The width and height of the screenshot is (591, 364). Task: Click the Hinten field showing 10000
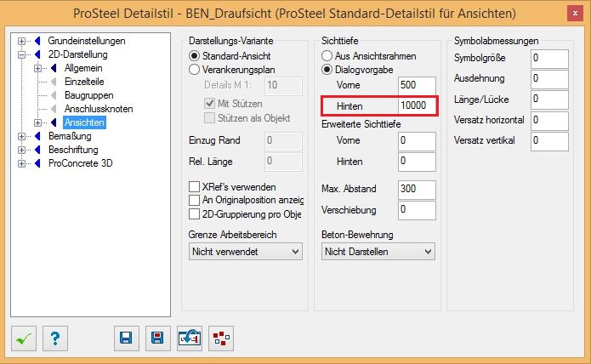[417, 105]
